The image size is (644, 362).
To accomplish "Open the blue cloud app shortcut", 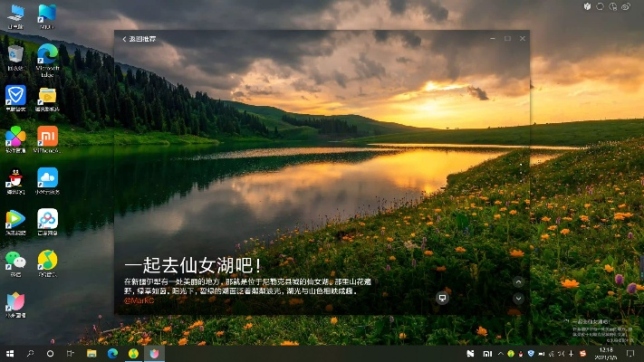I will [x=47, y=177].
